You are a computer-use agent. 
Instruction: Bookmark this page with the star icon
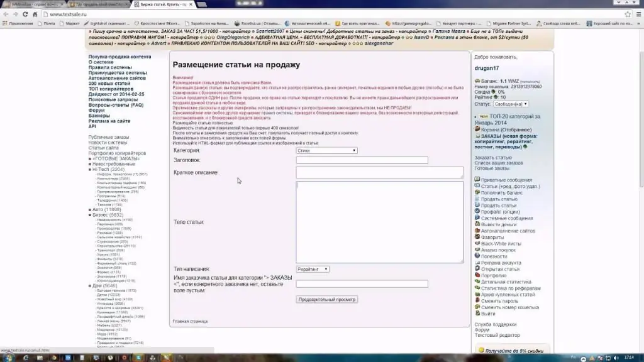click(628, 14)
